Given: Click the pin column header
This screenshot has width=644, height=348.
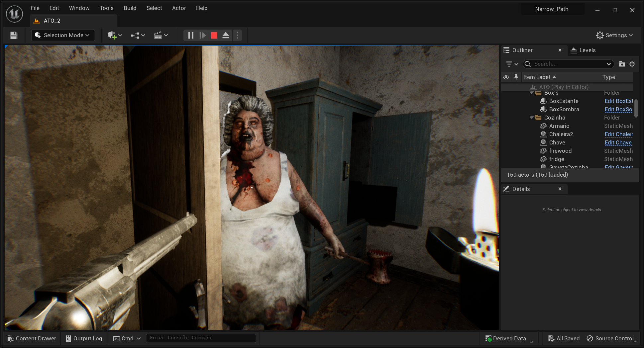Looking at the screenshot, I should [516, 77].
